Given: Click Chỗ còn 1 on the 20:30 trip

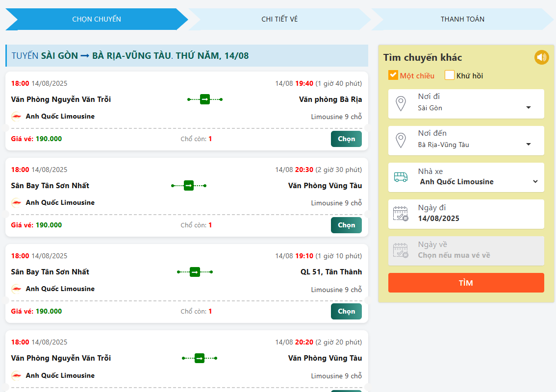Looking at the screenshot, I should (196, 225).
